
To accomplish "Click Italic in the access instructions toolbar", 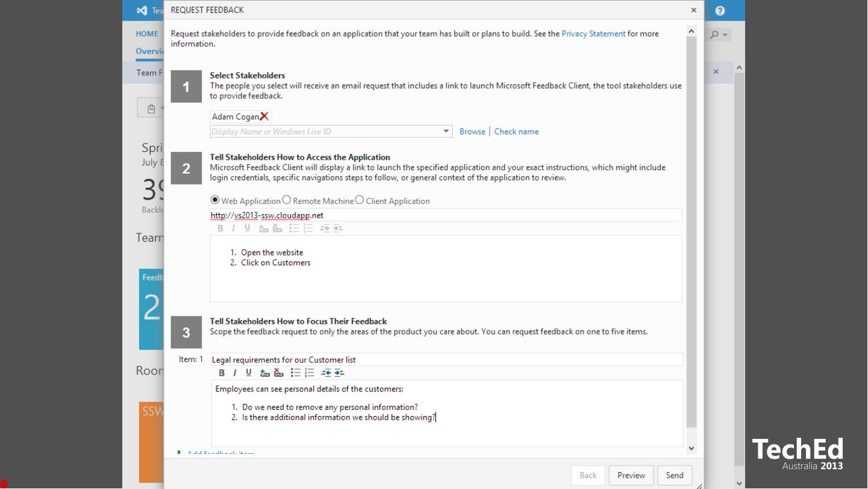I will [233, 229].
